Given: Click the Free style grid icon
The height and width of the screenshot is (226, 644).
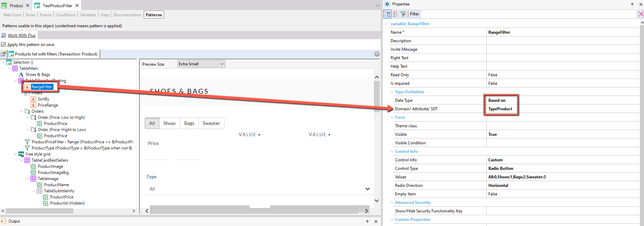Looking at the screenshot, I should tap(21, 154).
